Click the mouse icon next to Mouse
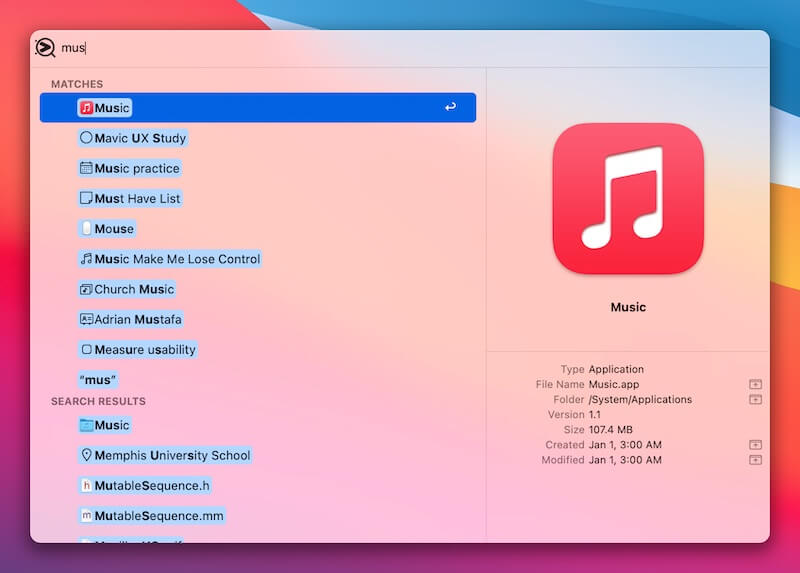This screenshot has height=573, width=800. pos(86,228)
